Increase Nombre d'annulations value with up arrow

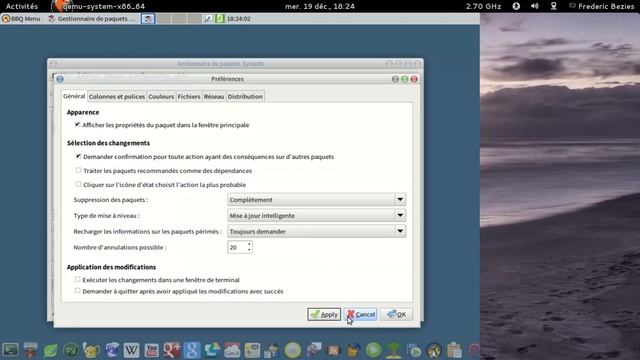coord(249,244)
